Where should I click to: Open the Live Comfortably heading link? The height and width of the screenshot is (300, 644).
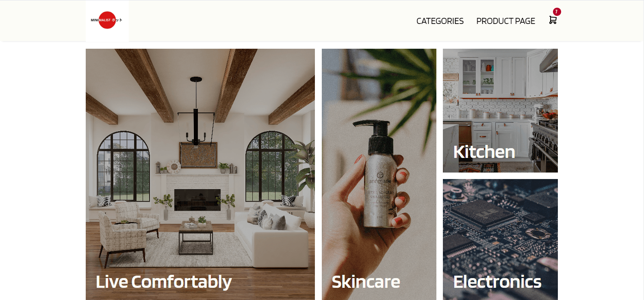coord(164,282)
